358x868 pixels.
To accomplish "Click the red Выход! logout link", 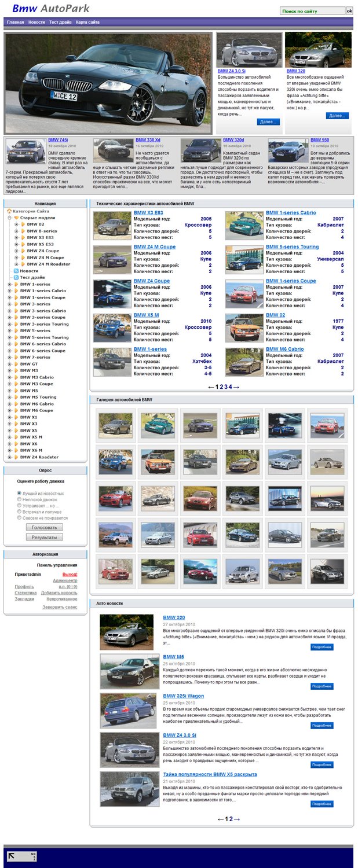I will [70, 574].
